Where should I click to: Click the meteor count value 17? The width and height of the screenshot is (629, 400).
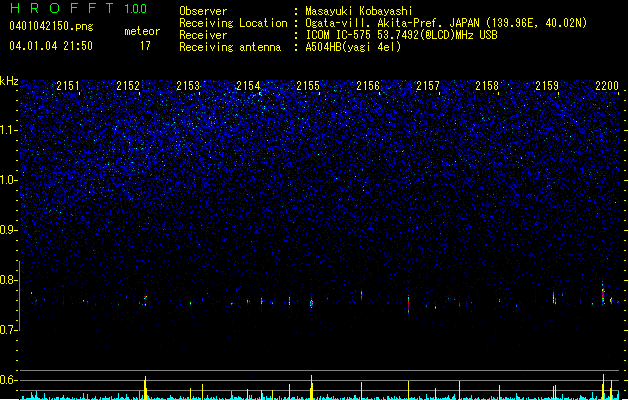coord(145,46)
